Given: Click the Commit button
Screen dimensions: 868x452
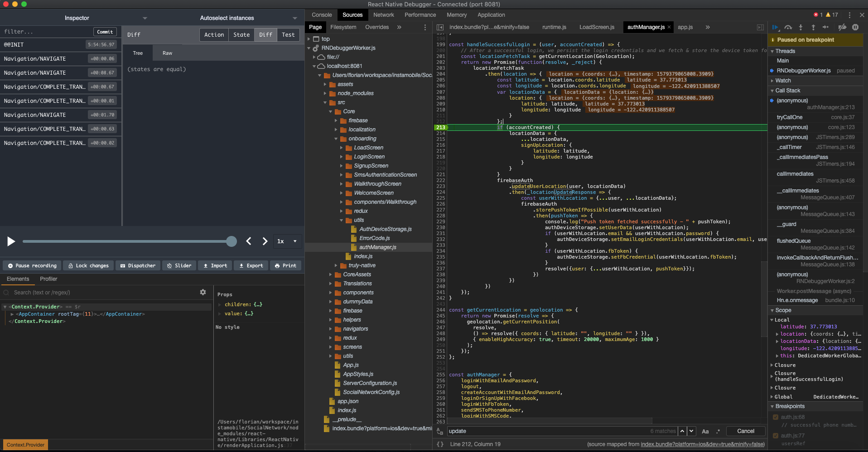Looking at the screenshot, I should point(105,31).
